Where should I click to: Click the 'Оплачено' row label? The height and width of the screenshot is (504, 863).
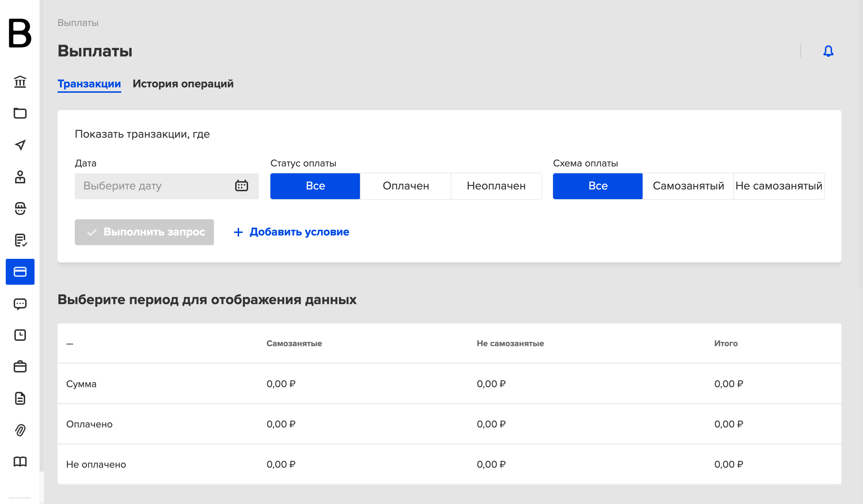(89, 424)
